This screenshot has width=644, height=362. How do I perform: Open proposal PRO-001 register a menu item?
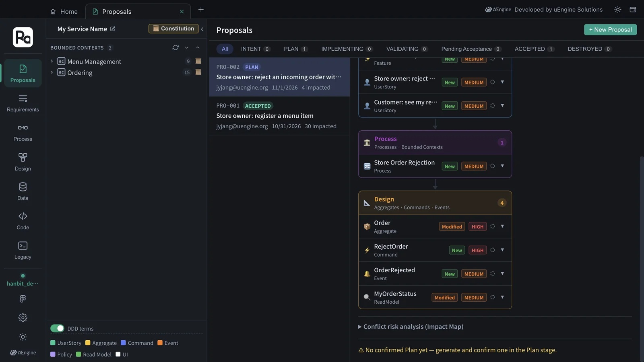(x=279, y=116)
